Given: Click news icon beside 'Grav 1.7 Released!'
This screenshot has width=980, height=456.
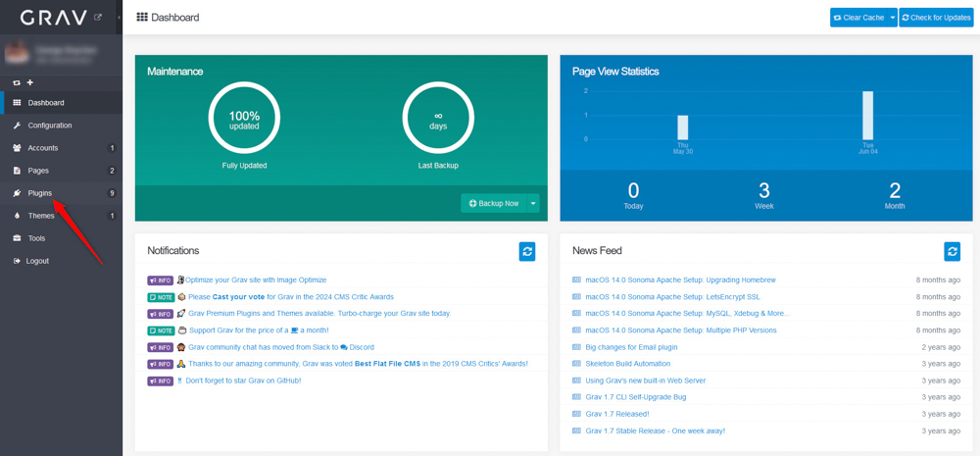Looking at the screenshot, I should [577, 414].
